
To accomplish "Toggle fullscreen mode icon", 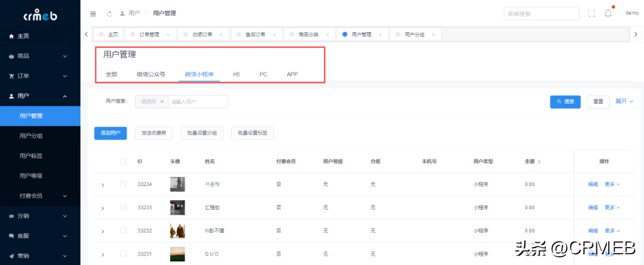I will point(592,13).
